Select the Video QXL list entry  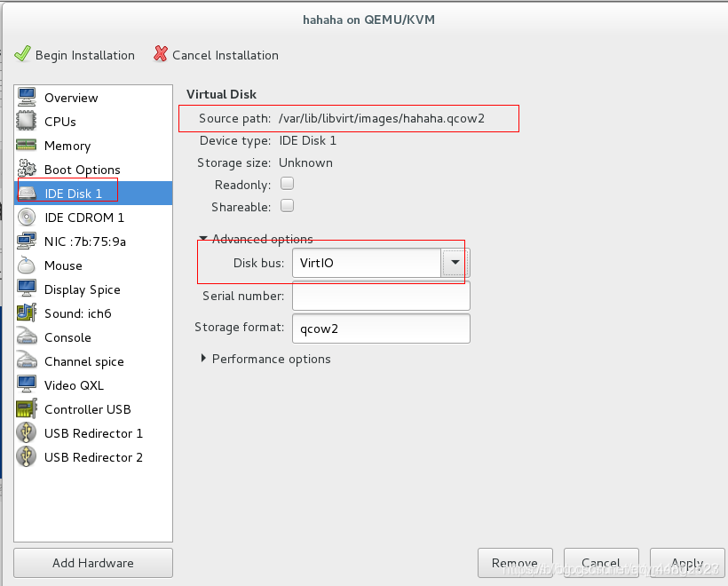[93, 385]
